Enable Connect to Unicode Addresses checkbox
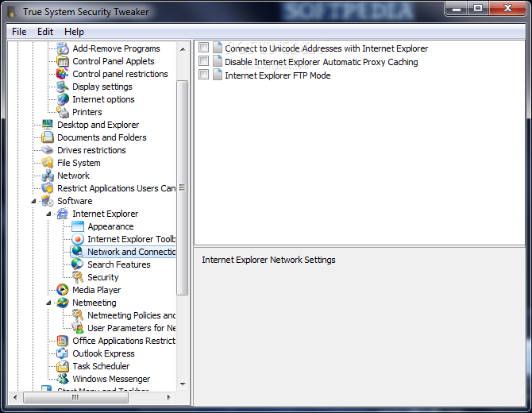 pos(203,47)
